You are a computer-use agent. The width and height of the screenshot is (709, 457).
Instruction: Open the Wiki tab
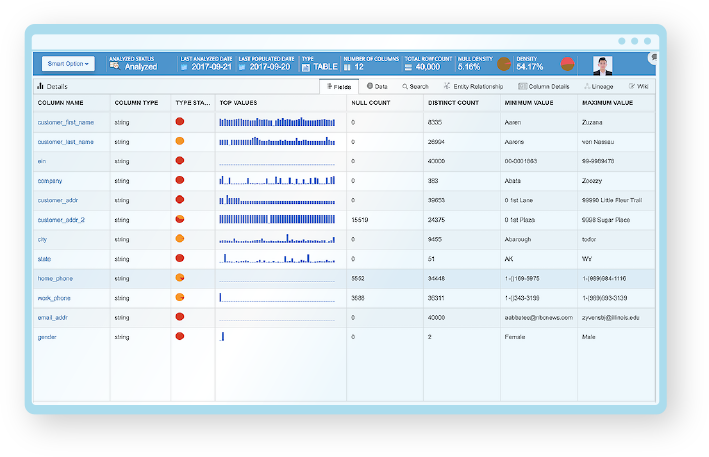click(x=638, y=86)
